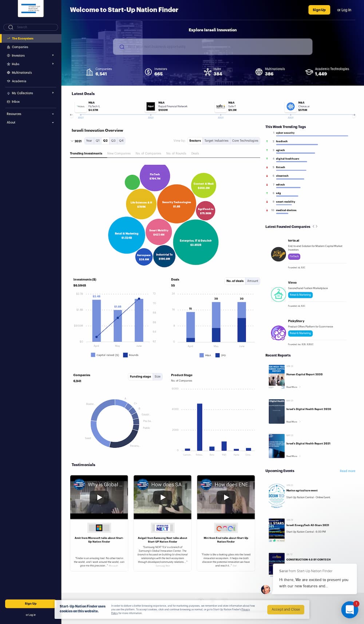The image size is (364, 624).
Task: Play the Microsoft testimonial video
Action: 99,497
